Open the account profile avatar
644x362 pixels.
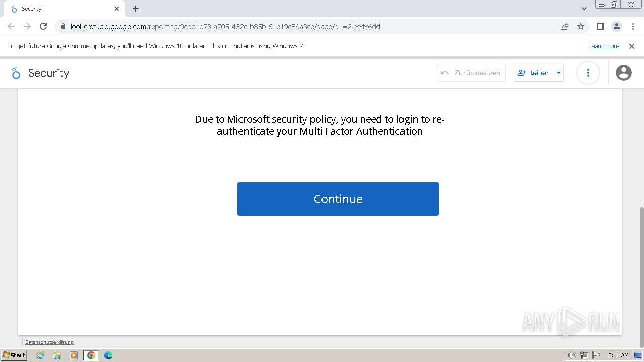click(624, 73)
